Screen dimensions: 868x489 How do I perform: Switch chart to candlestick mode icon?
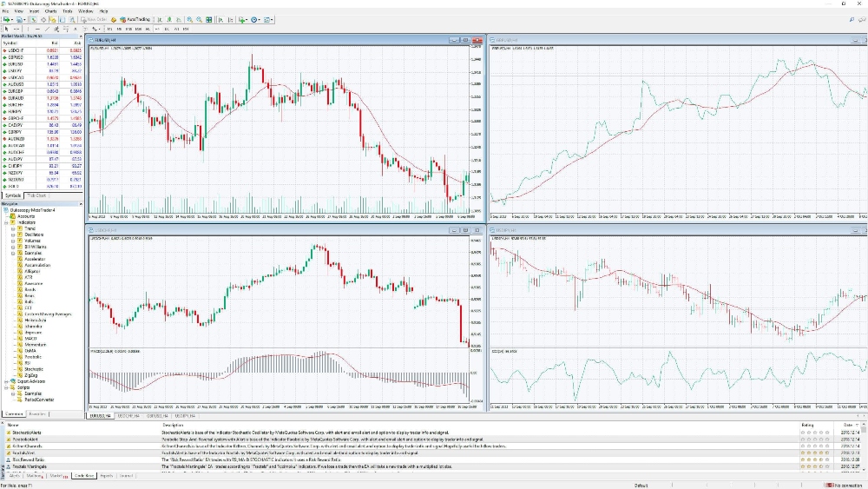168,18
